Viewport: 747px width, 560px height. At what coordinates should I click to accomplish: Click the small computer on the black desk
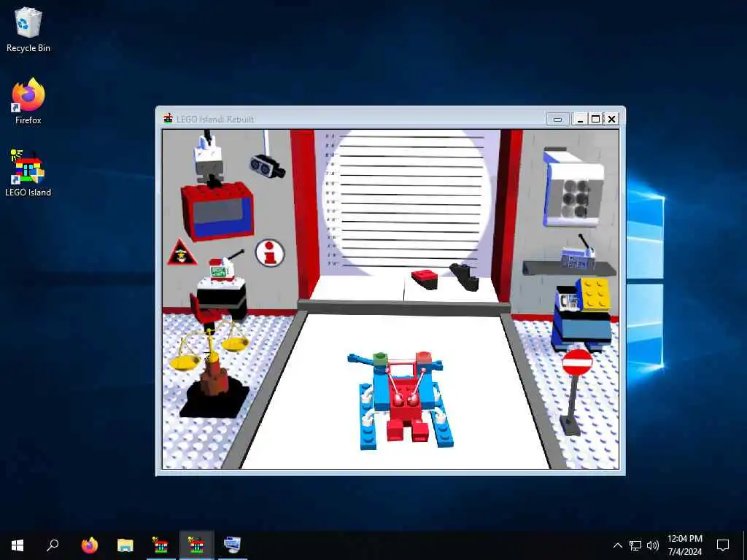[222, 268]
